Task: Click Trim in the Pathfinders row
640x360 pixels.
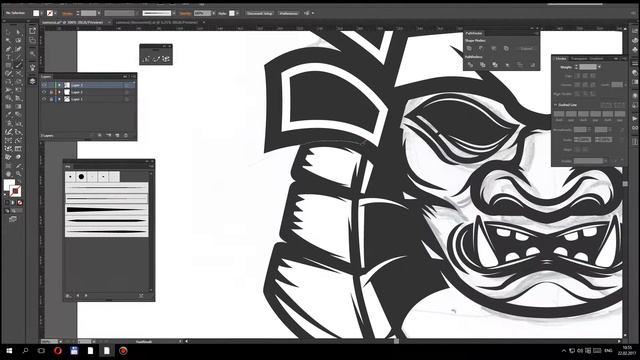Action: coord(482,65)
